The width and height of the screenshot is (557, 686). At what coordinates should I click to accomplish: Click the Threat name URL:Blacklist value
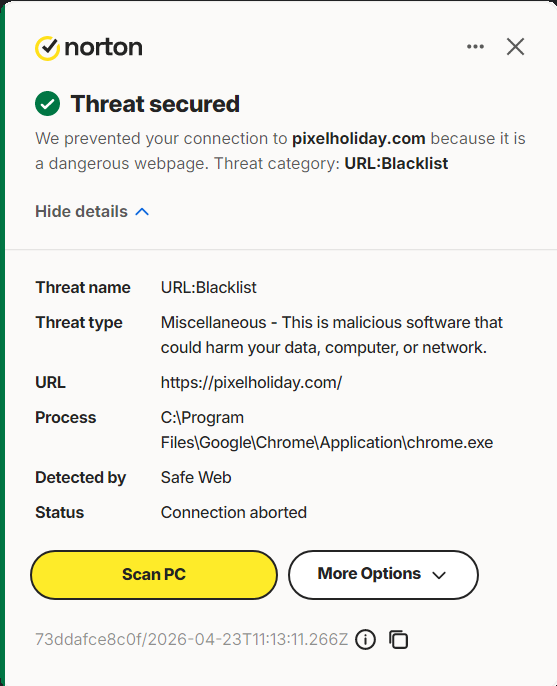(209, 287)
